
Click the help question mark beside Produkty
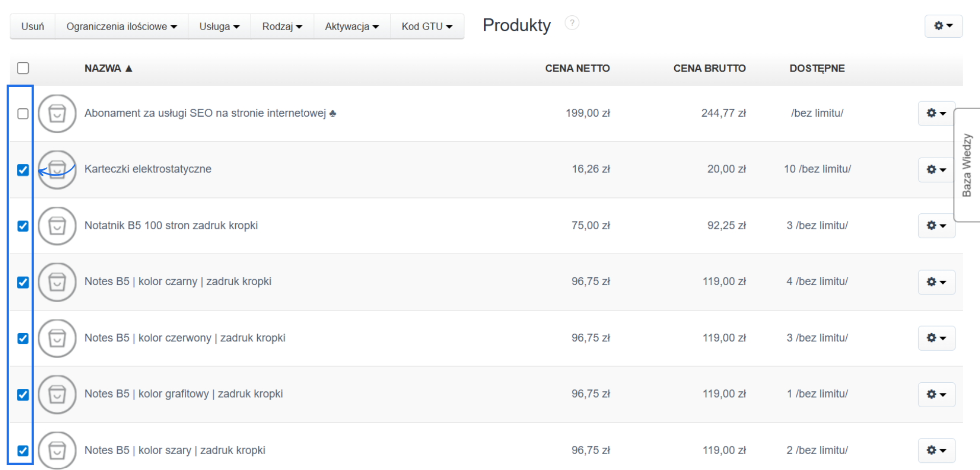click(572, 23)
